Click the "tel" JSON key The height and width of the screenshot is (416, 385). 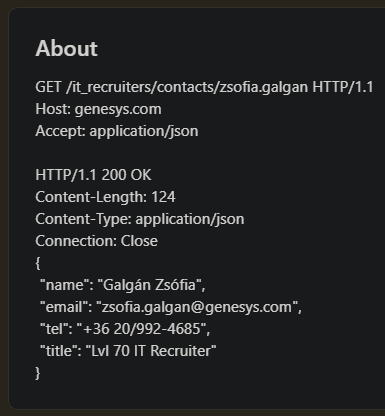(x=54, y=329)
